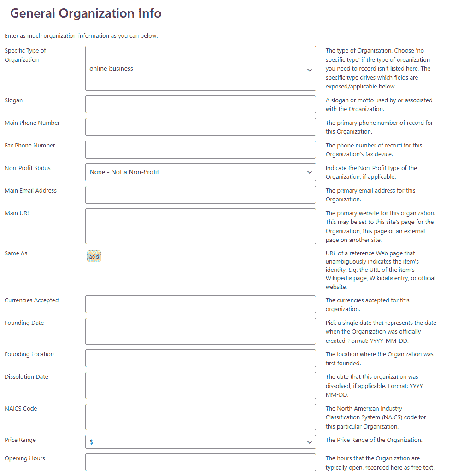The height and width of the screenshot is (476, 458).
Task: Select the Fax Phone Number input
Action: (x=200, y=149)
